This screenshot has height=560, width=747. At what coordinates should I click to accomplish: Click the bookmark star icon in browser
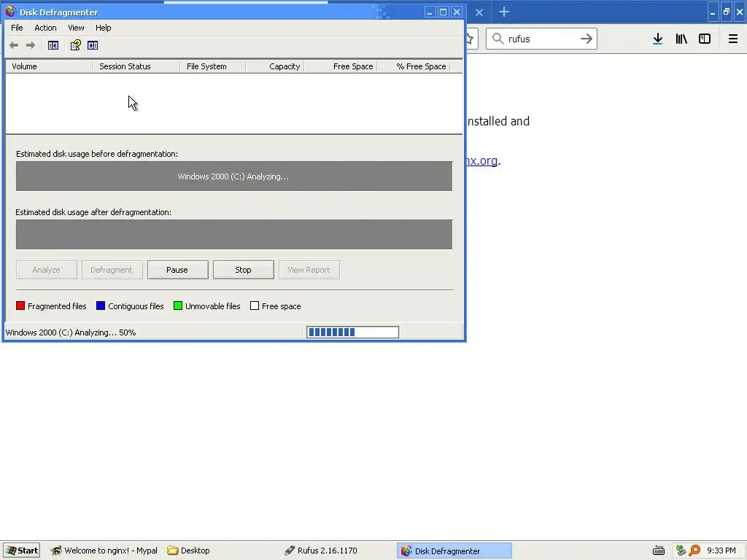[x=470, y=39]
